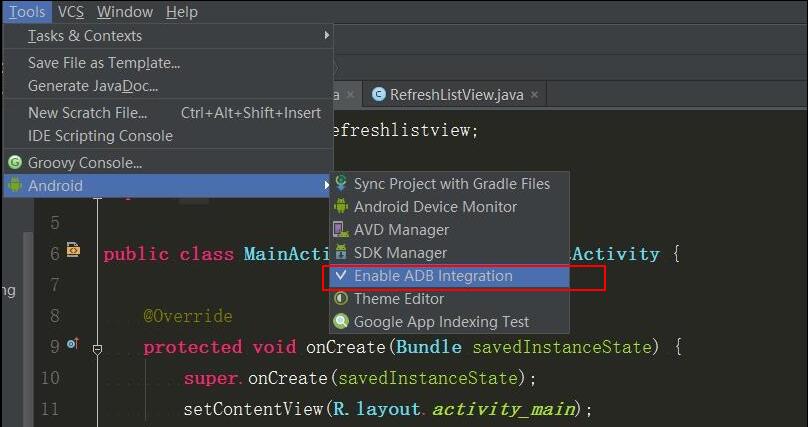Open the Tools menu

click(x=27, y=11)
